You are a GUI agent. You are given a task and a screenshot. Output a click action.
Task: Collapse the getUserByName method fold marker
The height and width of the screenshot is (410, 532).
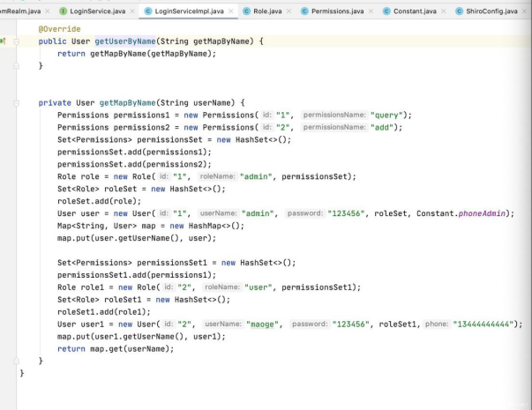coord(16,41)
